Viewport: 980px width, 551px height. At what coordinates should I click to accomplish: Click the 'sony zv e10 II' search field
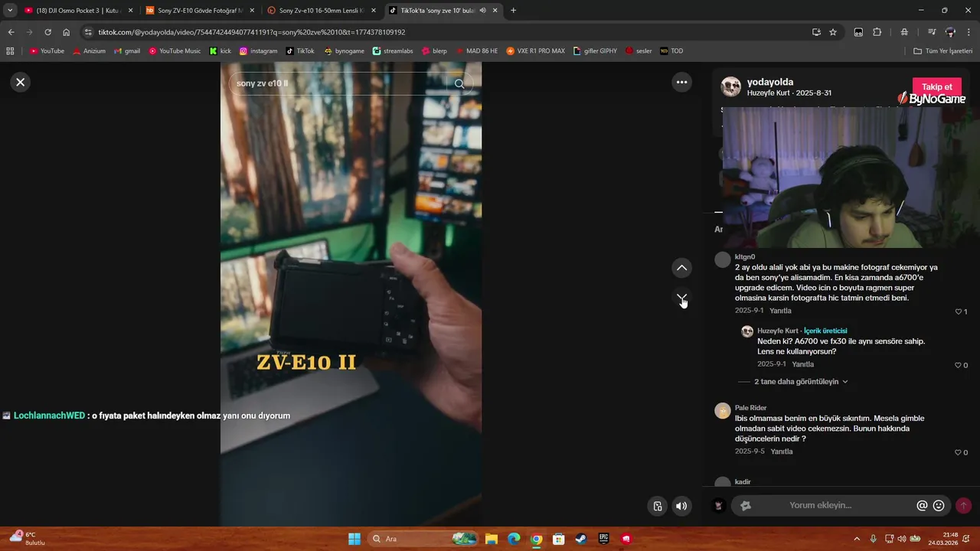pyautogui.click(x=337, y=83)
